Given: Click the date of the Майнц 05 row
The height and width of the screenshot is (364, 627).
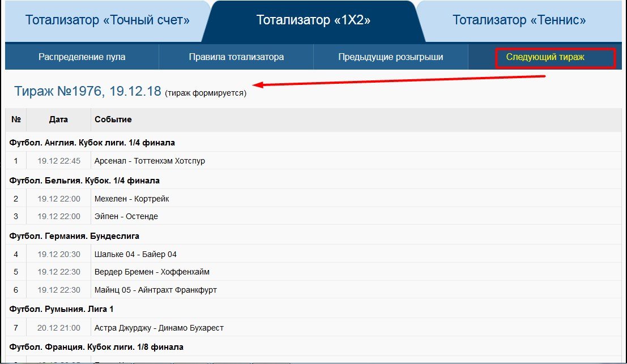Looking at the screenshot, I should [x=59, y=290].
